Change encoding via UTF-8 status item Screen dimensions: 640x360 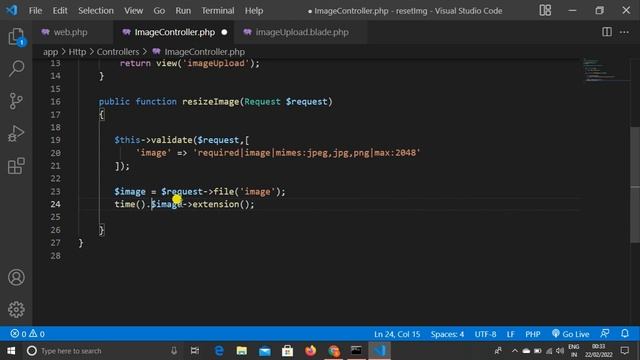[x=485, y=334]
